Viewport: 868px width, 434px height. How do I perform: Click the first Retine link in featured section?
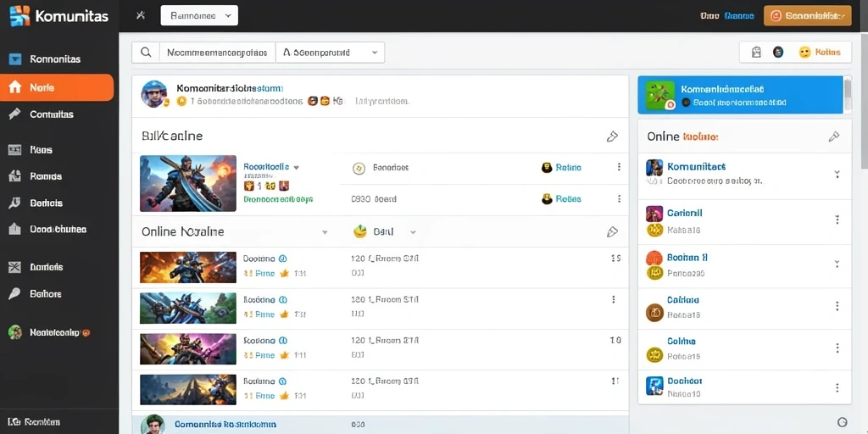tap(569, 167)
